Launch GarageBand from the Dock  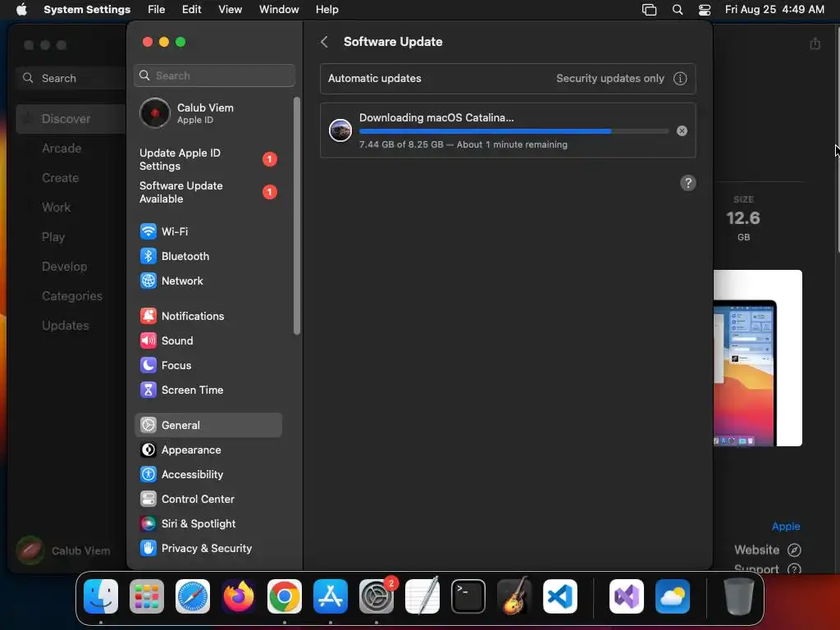click(x=514, y=596)
